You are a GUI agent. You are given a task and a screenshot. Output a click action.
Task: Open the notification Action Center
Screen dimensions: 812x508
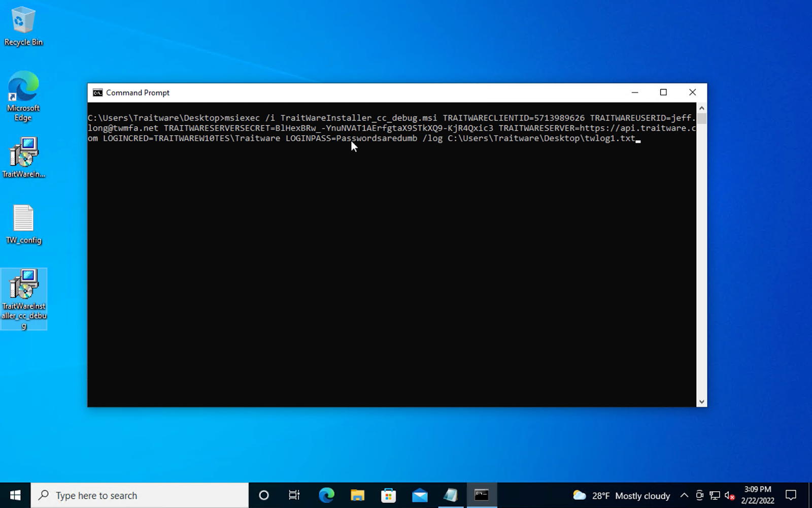[791, 495]
